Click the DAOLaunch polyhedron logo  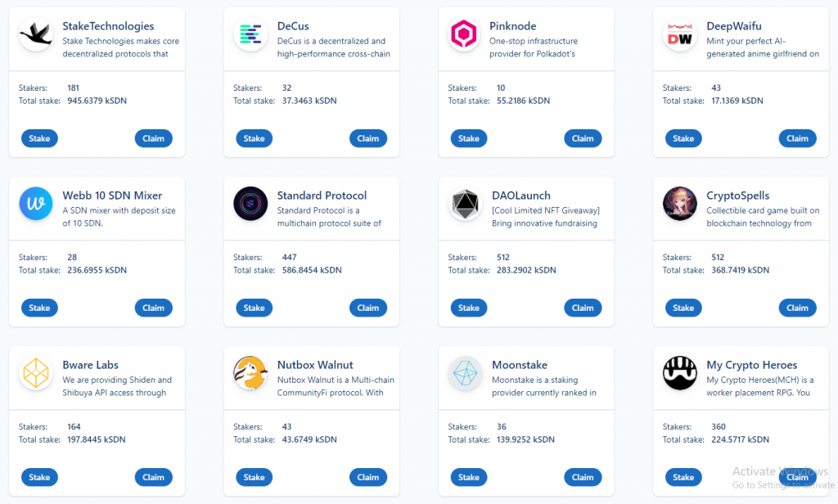point(465,204)
